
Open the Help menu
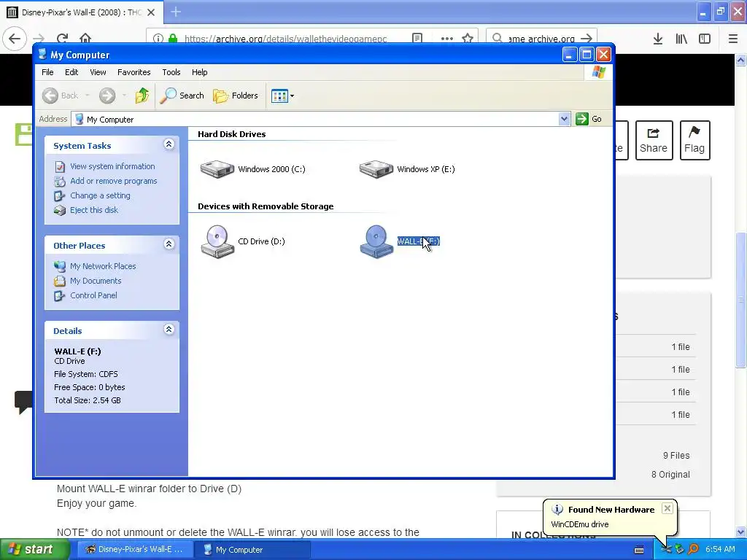200,72
